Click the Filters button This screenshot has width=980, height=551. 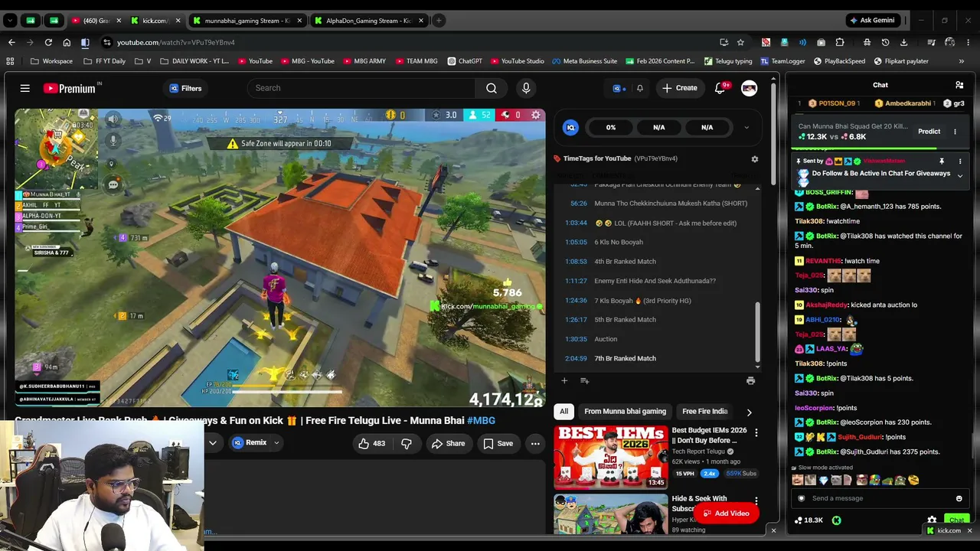185,88
